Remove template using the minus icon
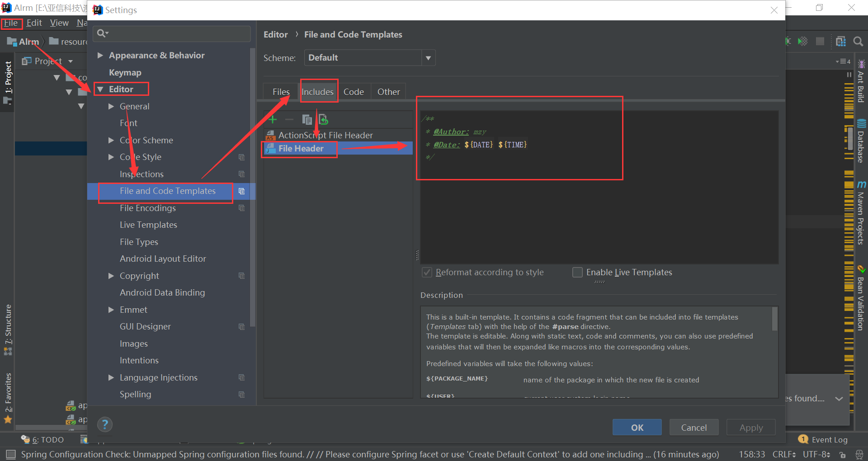Image resolution: width=868 pixels, height=461 pixels. (x=289, y=119)
